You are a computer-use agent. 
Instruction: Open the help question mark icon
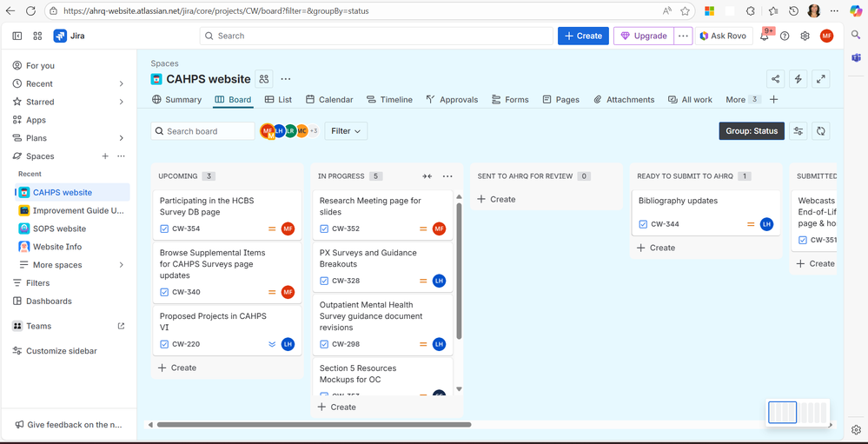coord(785,36)
